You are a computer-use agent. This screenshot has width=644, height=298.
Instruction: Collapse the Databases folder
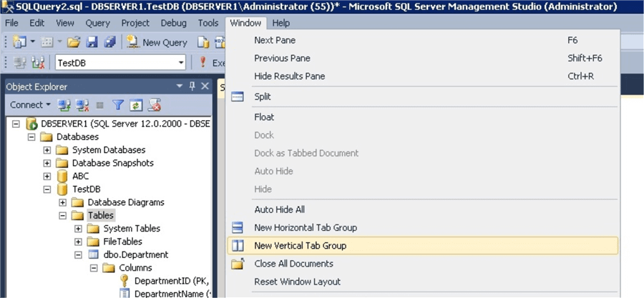click(x=31, y=137)
